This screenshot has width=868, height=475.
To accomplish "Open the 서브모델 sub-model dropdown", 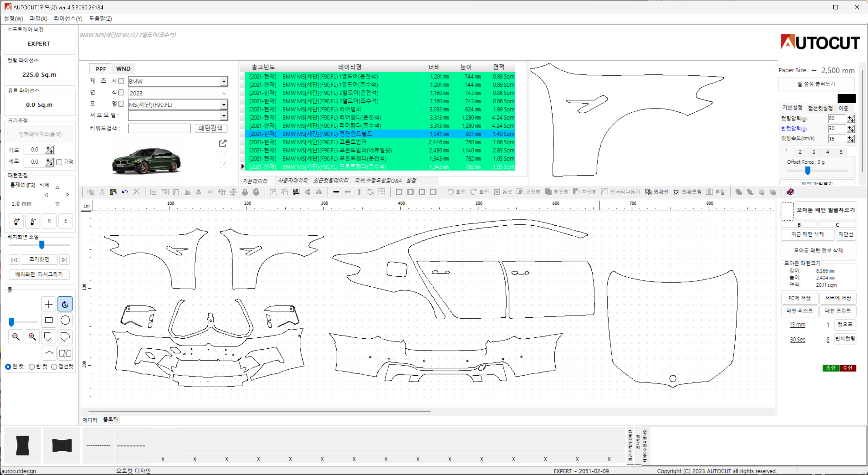I will pos(224,116).
